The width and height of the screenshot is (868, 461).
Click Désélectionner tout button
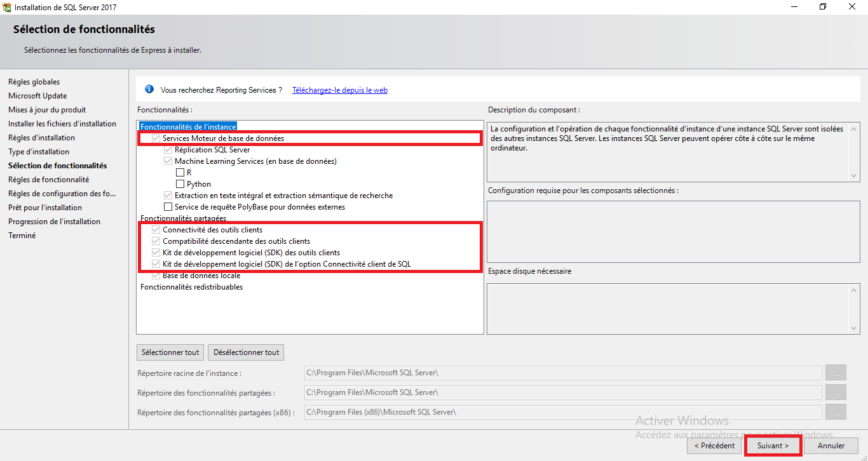246,352
